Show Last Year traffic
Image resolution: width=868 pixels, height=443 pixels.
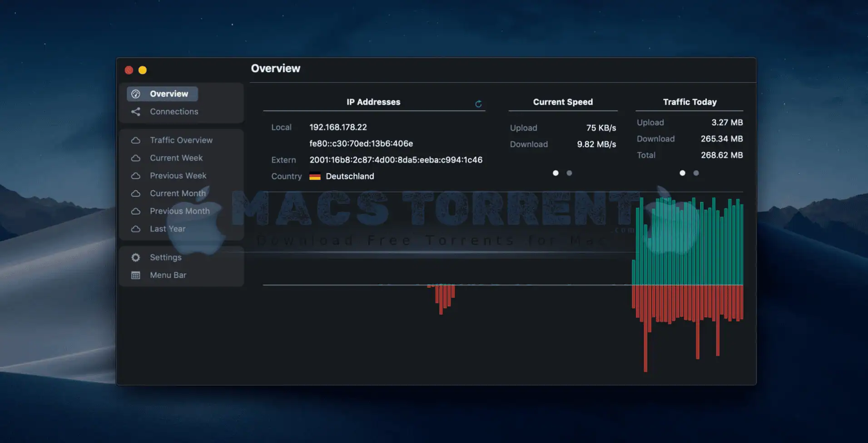168,229
